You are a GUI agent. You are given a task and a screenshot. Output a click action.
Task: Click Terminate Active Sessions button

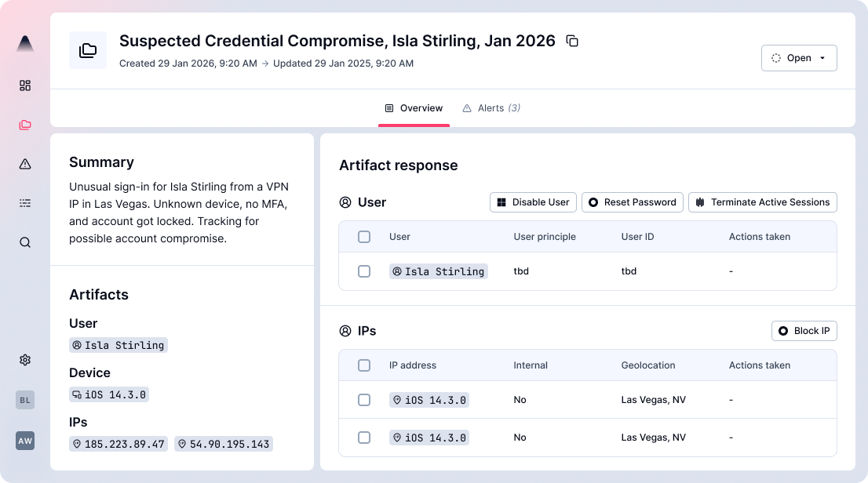(762, 202)
